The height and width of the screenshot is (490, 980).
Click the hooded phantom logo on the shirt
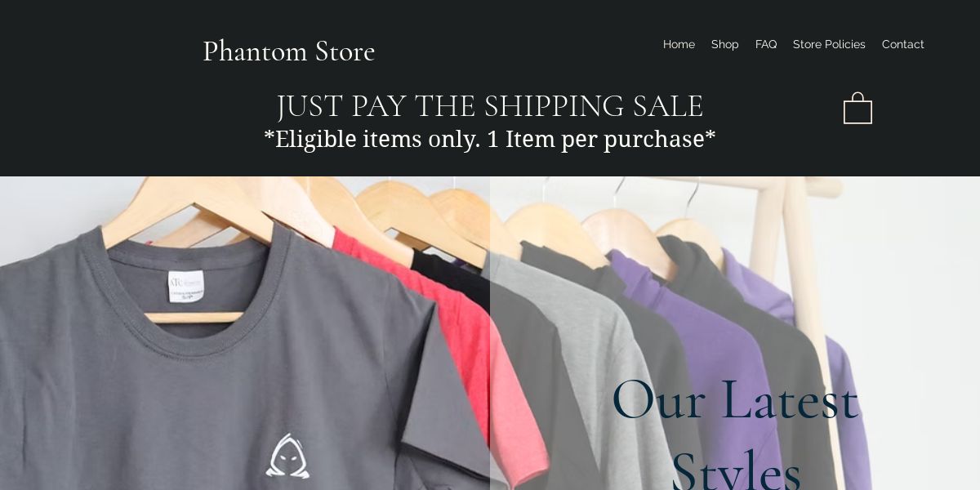[x=287, y=456]
